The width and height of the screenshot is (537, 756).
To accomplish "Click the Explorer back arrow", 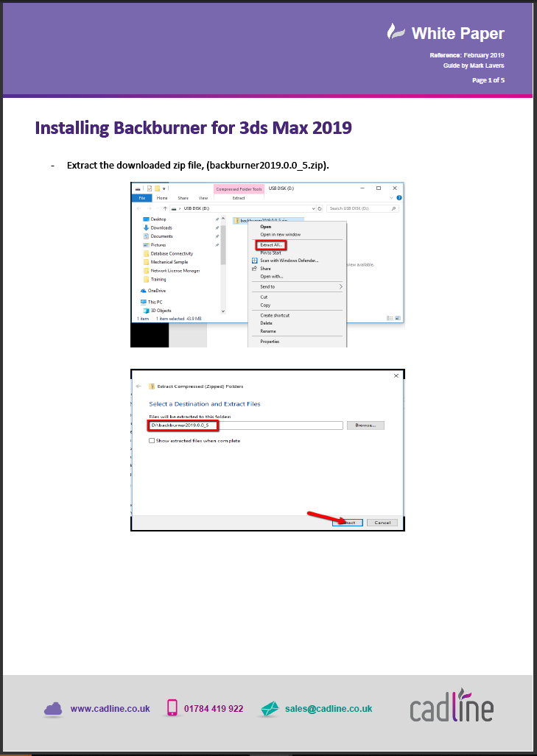I will (x=139, y=208).
